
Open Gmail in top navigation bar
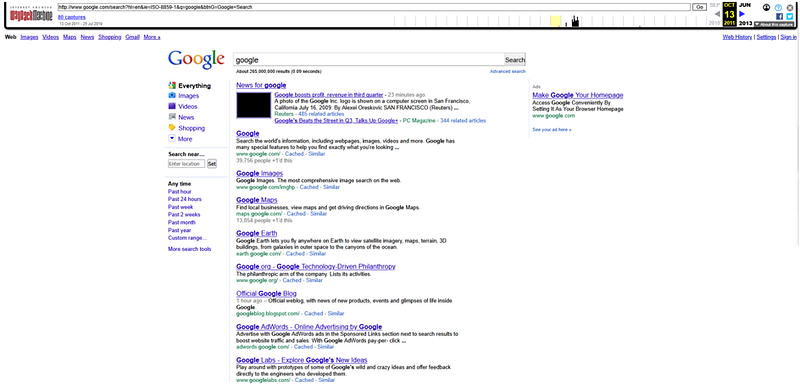click(x=133, y=37)
